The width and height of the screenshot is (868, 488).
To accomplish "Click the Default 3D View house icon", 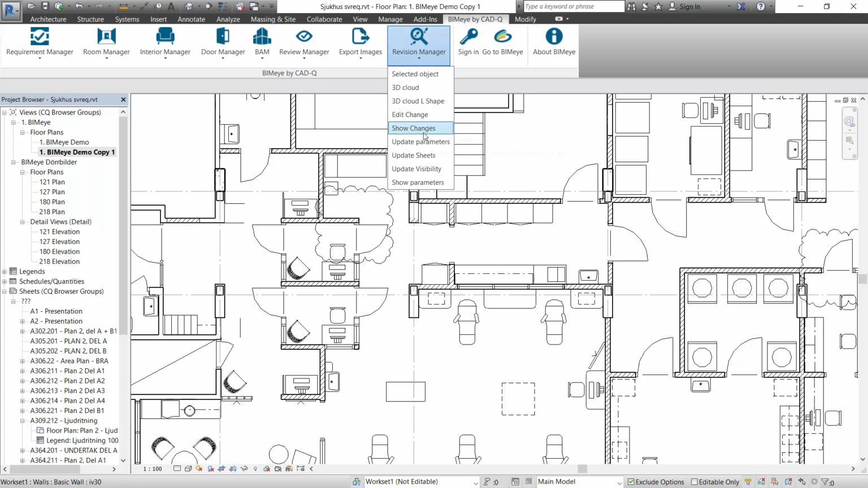I will 189,6.
